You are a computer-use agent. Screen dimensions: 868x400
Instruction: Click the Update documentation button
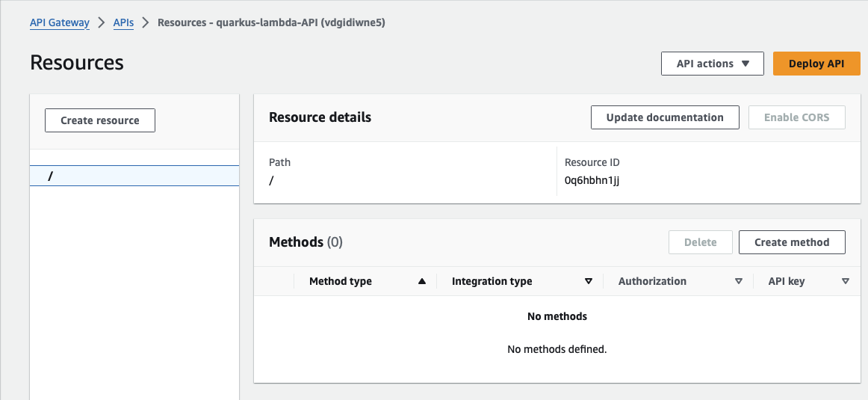click(x=665, y=117)
